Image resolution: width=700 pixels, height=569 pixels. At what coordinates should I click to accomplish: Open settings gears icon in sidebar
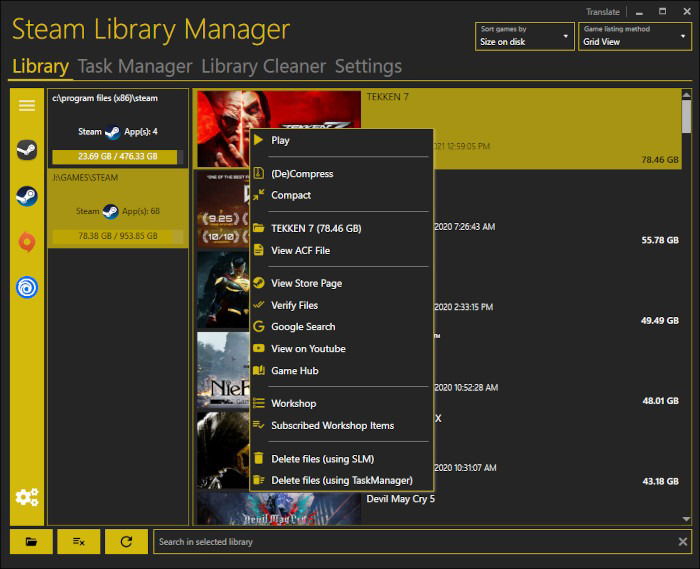pos(27,497)
